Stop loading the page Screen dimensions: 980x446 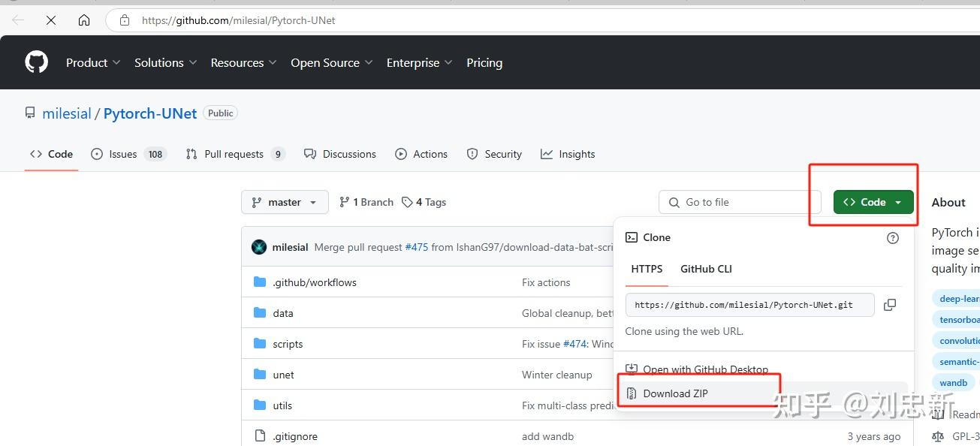point(51,20)
